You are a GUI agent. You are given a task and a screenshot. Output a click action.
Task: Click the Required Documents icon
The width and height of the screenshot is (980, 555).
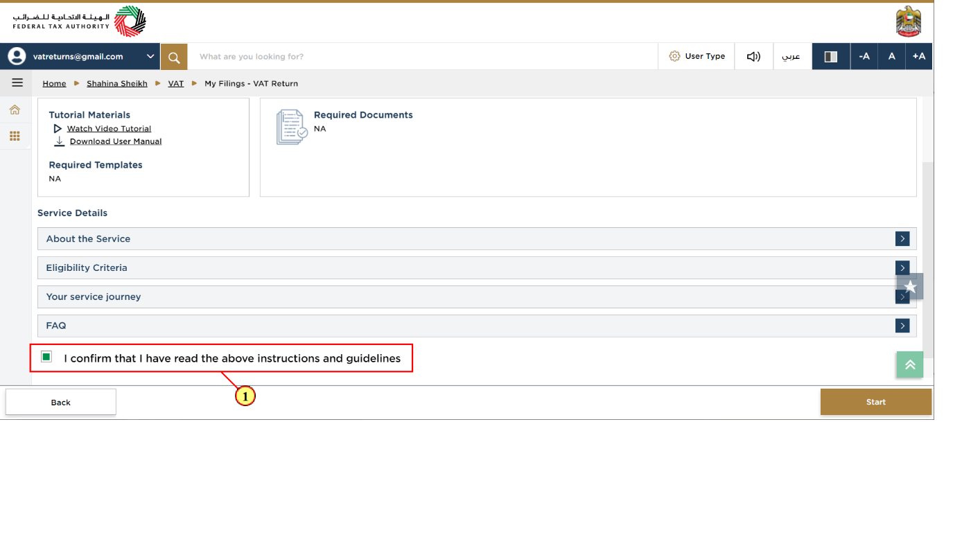tap(292, 127)
